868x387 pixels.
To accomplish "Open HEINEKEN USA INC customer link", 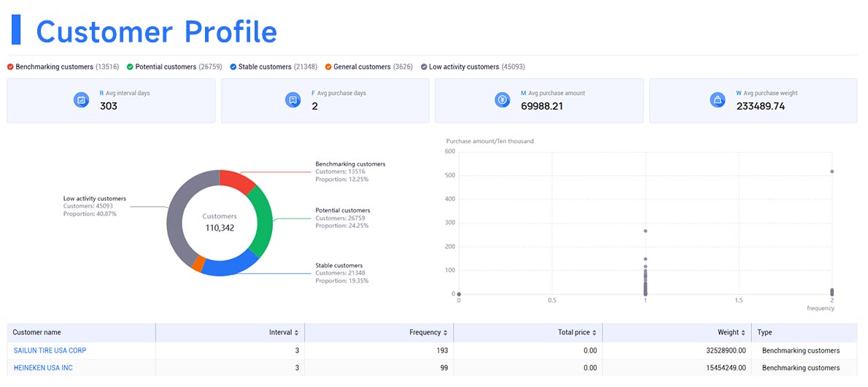I will pyautogui.click(x=43, y=368).
